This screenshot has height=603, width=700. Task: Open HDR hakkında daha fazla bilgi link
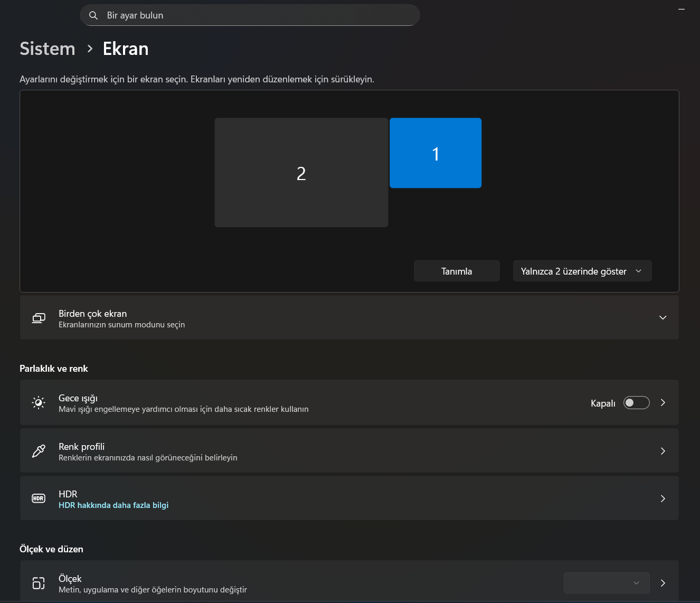pos(113,505)
